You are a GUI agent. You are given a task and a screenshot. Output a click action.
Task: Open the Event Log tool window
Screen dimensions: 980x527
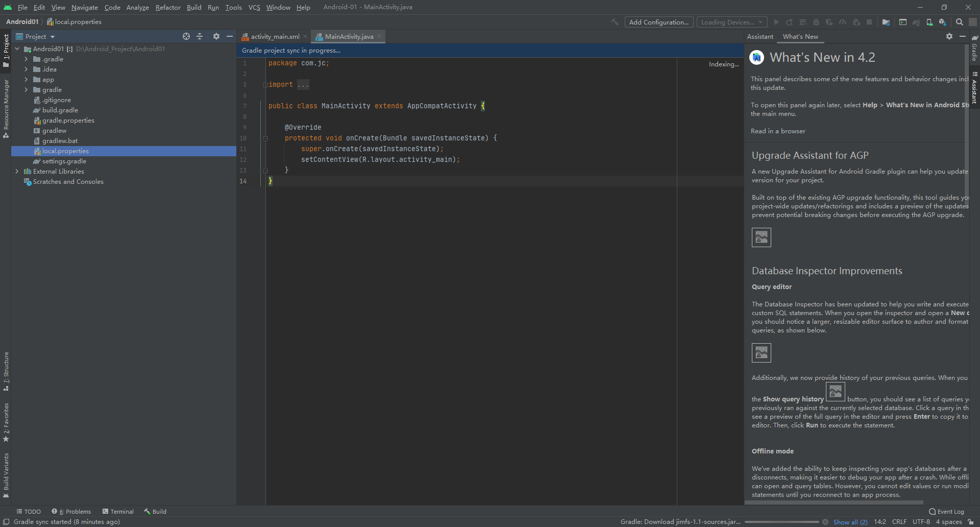pyautogui.click(x=947, y=512)
